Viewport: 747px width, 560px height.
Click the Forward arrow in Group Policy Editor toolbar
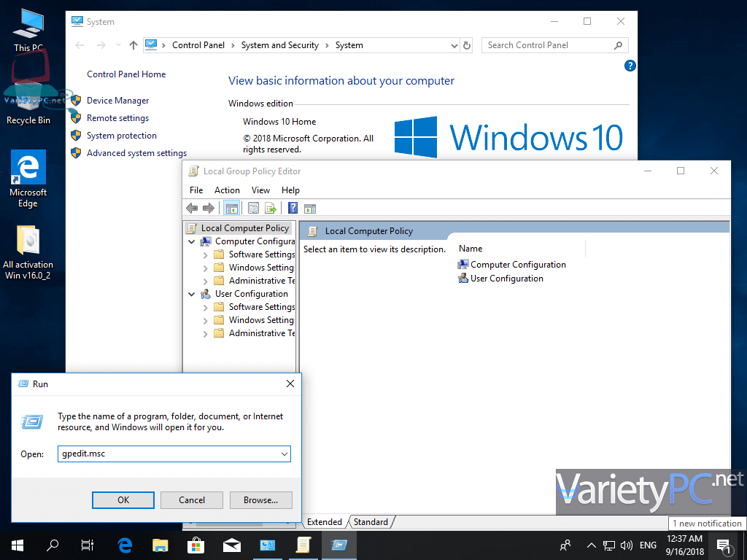pos(209,208)
